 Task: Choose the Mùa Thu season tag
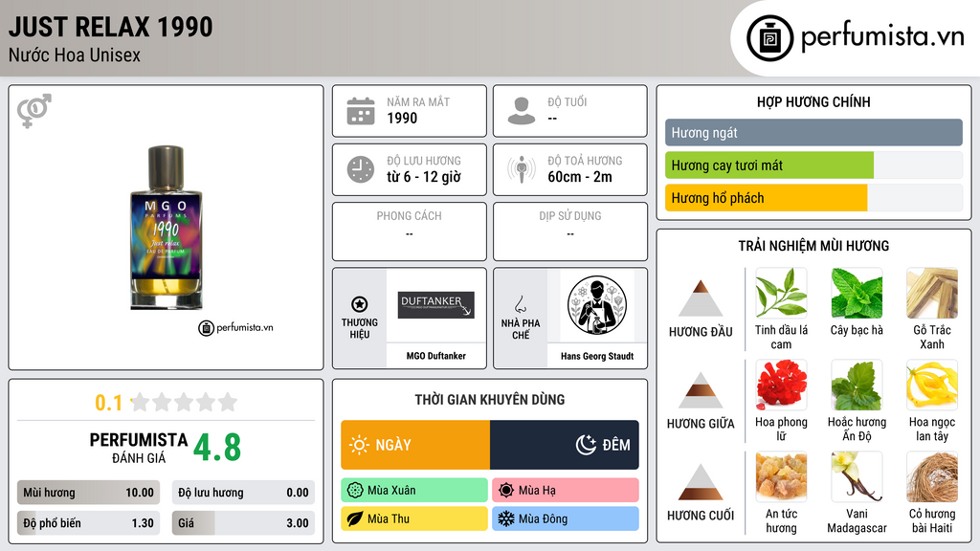[x=414, y=518]
